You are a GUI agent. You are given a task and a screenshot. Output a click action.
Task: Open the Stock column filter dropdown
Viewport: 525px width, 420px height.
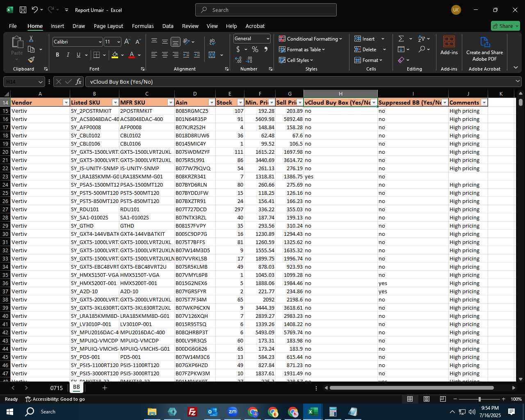tap(240, 103)
